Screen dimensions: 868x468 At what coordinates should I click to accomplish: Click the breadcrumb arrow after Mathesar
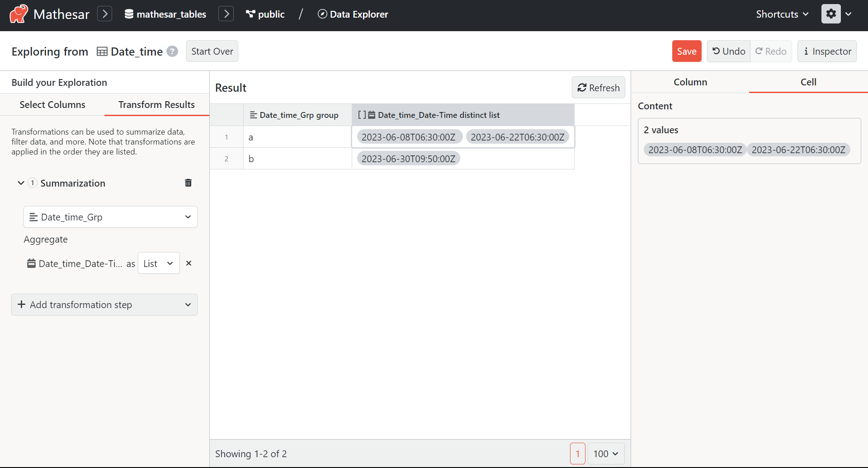click(x=104, y=14)
